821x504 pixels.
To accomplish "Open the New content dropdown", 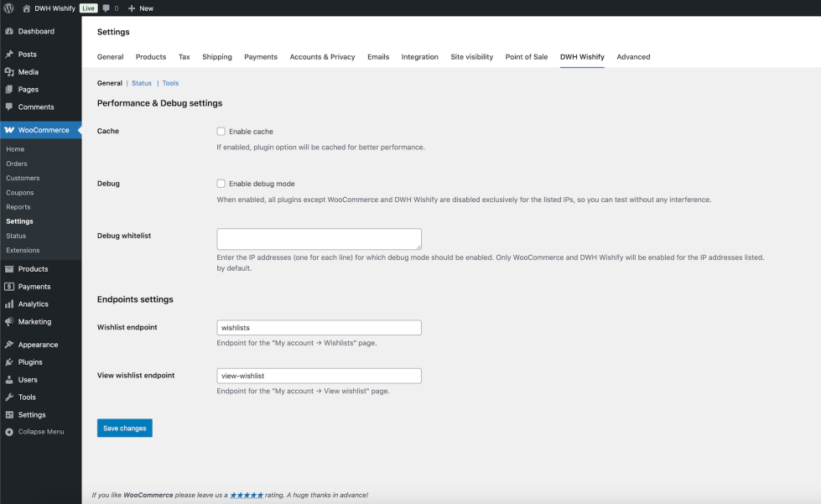I will (140, 8).
